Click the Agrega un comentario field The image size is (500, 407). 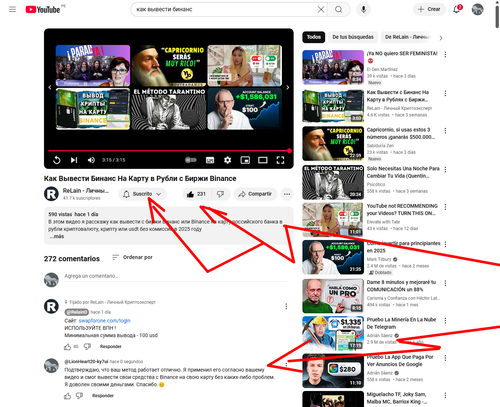[x=176, y=276]
